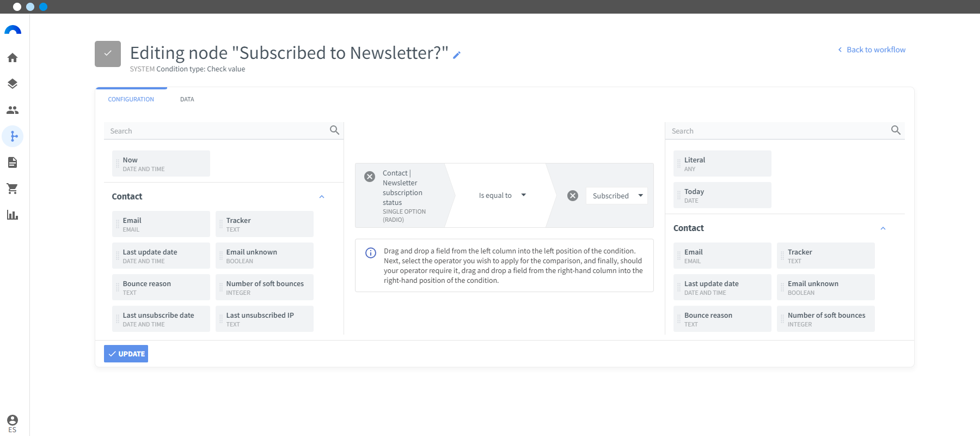
Task: Open the contacts people icon
Action: point(13,110)
